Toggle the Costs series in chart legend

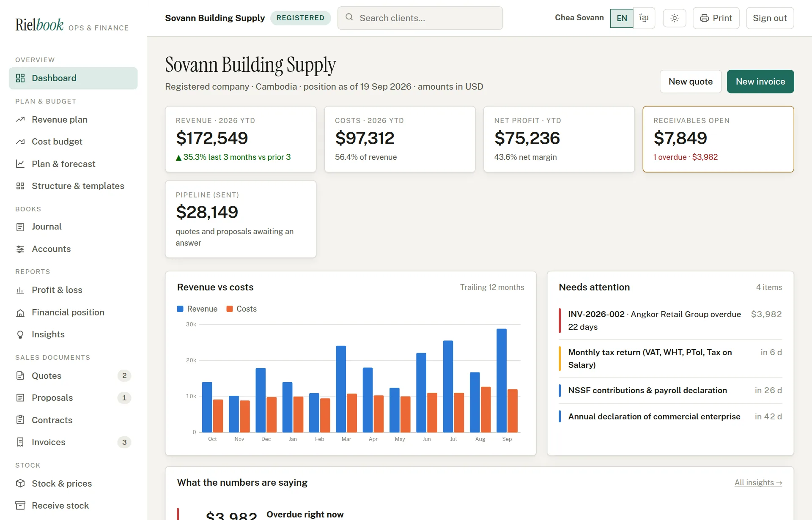[241, 309]
